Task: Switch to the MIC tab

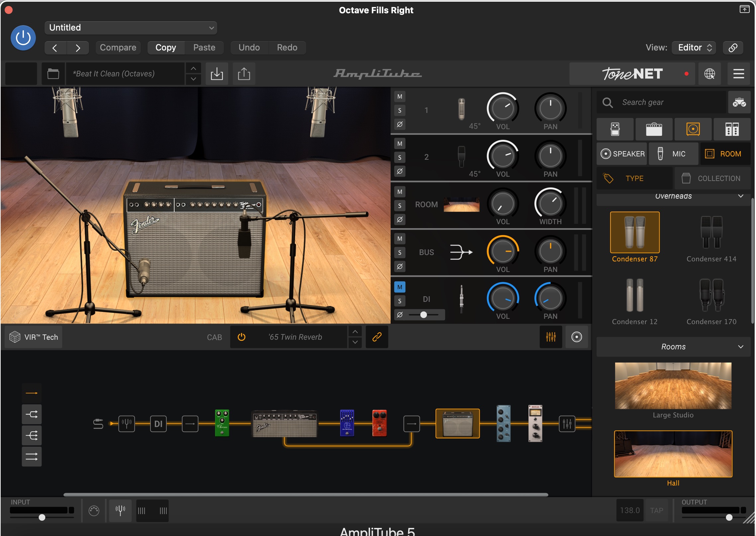Action: click(674, 154)
